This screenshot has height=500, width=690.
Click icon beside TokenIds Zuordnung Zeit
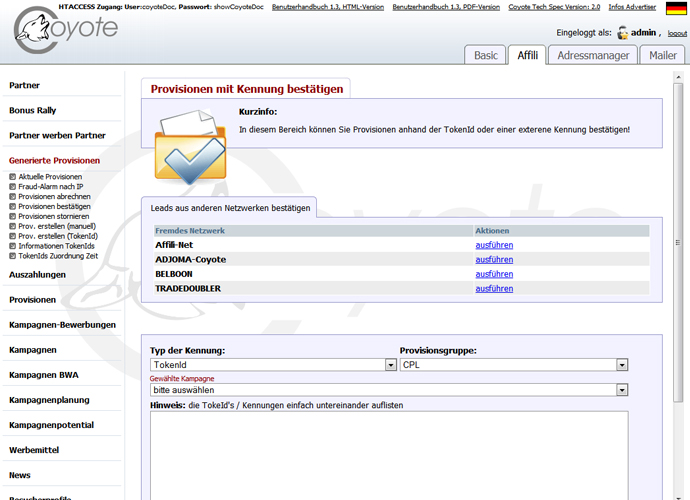(x=12, y=256)
